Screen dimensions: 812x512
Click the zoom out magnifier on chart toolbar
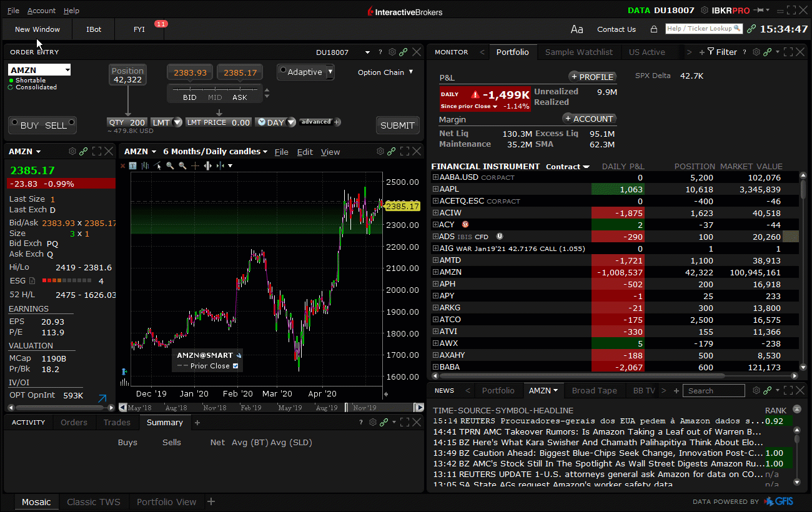point(182,165)
